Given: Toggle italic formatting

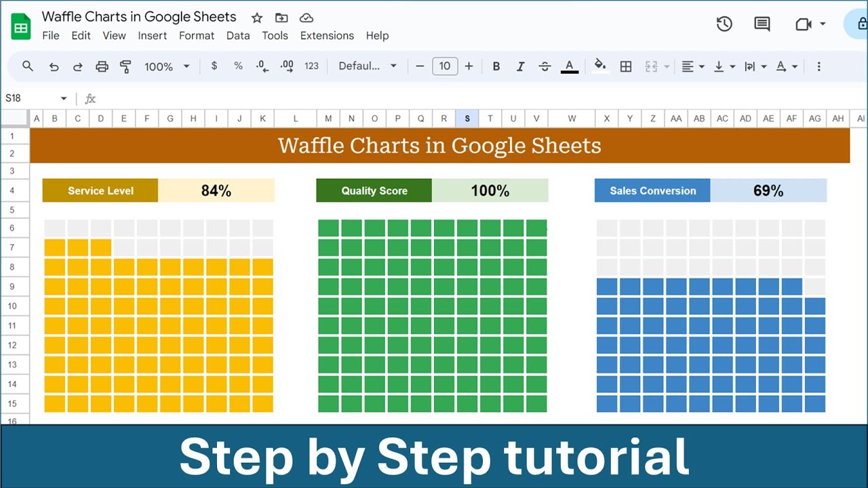Looking at the screenshot, I should [x=520, y=66].
